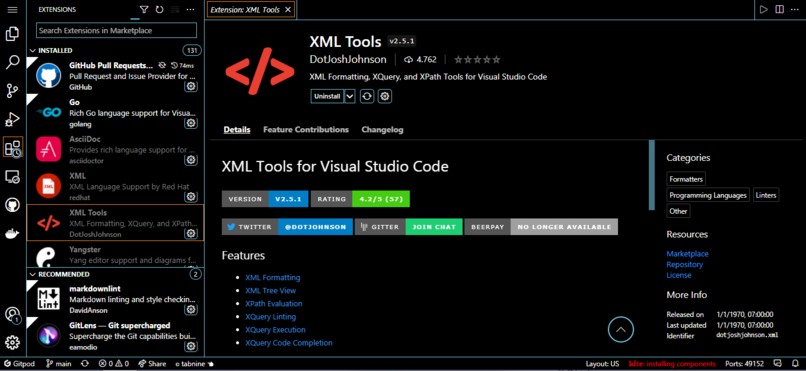Open manage gear for XML Tools list item
This screenshot has height=371, width=806.
[191, 233]
